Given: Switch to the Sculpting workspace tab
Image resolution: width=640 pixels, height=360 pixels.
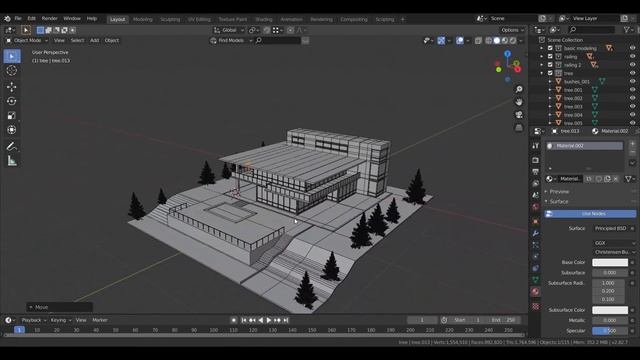Looking at the screenshot, I should [170, 19].
